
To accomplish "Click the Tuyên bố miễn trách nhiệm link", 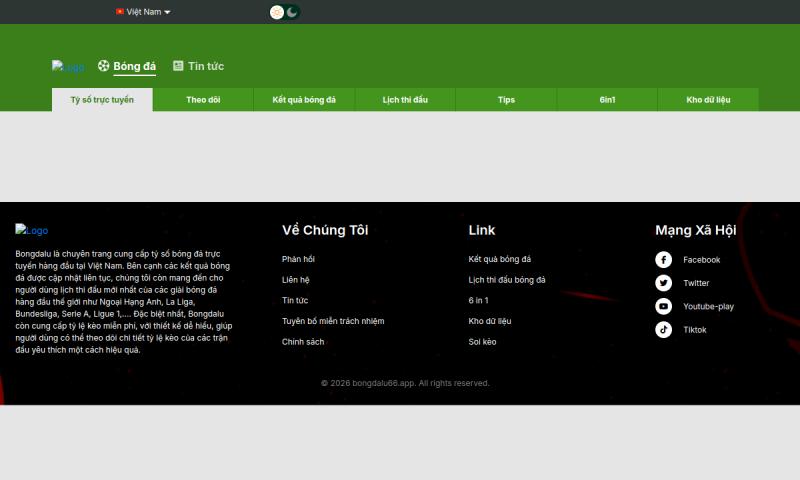I will tap(333, 321).
